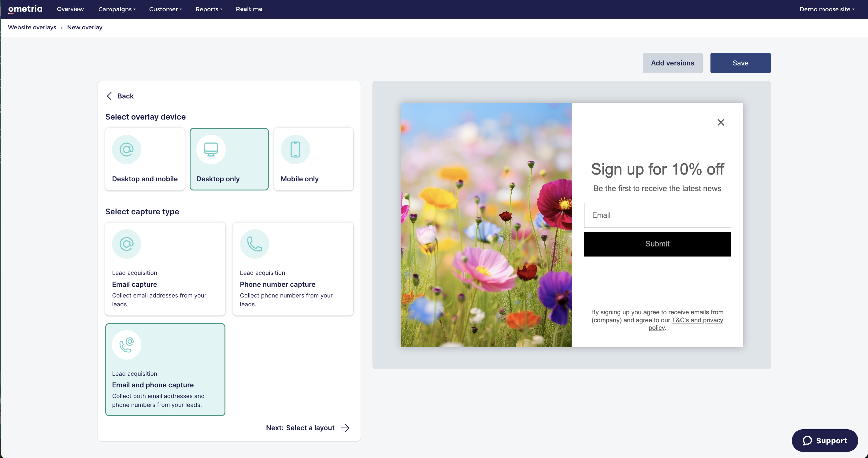
Task: Click the chat bubble icon in Support button
Action: point(807,441)
